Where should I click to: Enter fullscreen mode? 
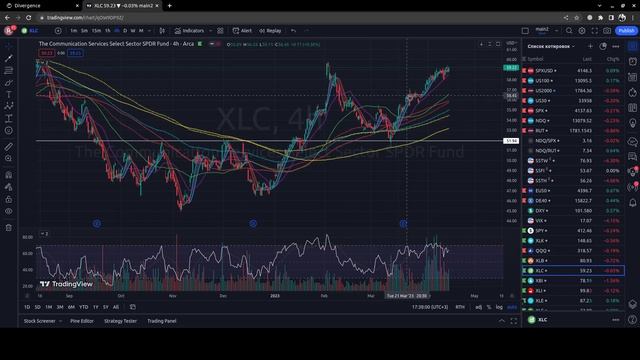tap(594, 31)
